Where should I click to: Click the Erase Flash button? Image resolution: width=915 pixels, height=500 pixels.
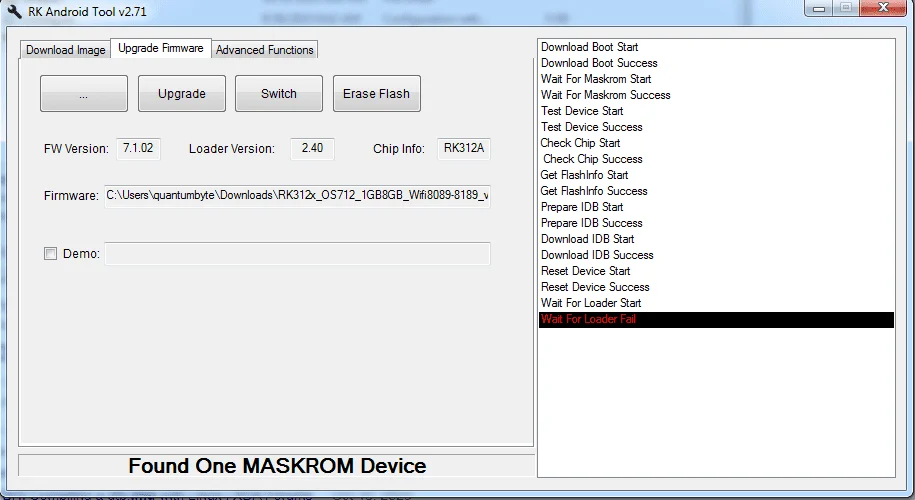376,93
